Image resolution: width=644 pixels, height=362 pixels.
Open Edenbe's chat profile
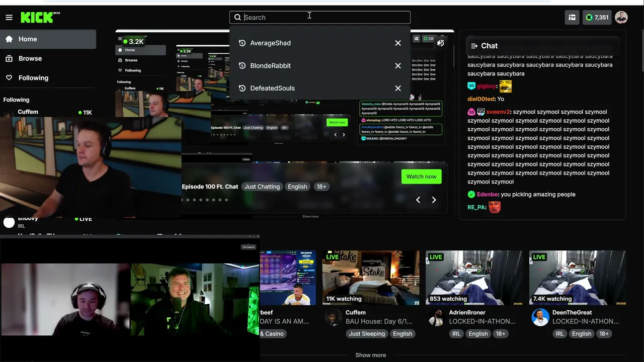click(x=488, y=195)
